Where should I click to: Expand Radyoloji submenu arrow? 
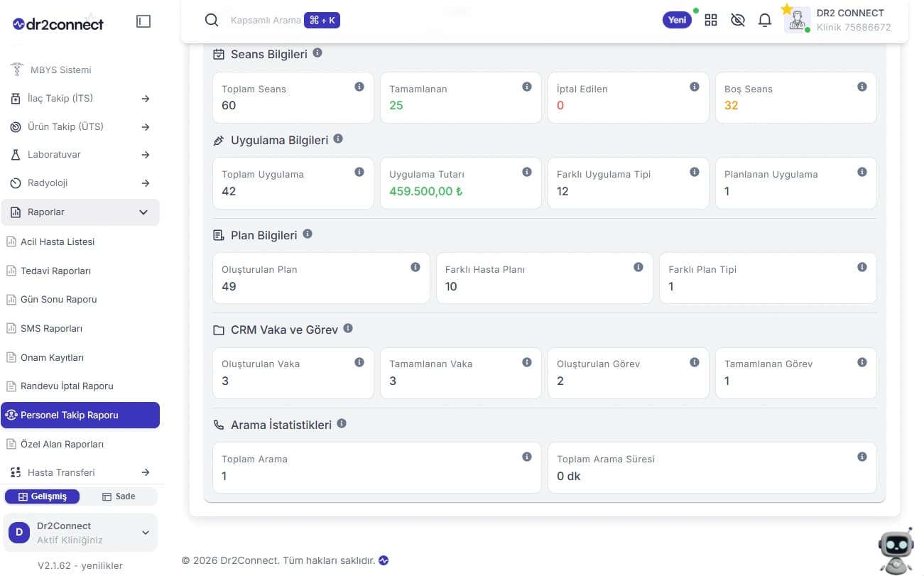click(145, 183)
